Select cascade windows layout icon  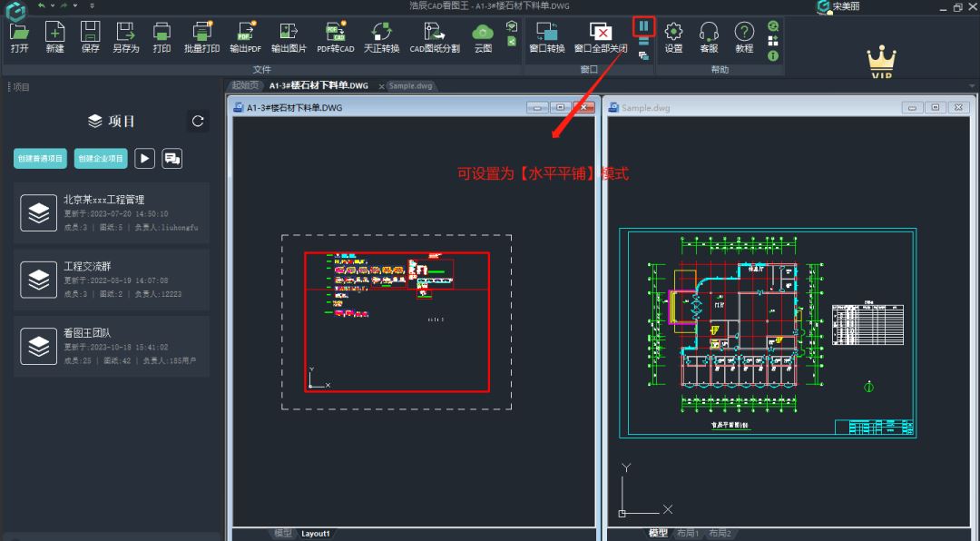[x=643, y=56]
